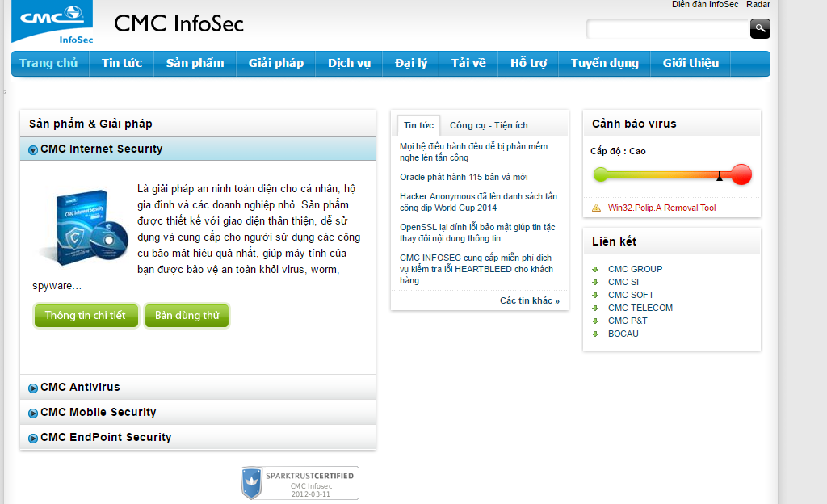Switch to the Công cụ - Tiện ích tab
The width and height of the screenshot is (827, 504).
click(489, 125)
